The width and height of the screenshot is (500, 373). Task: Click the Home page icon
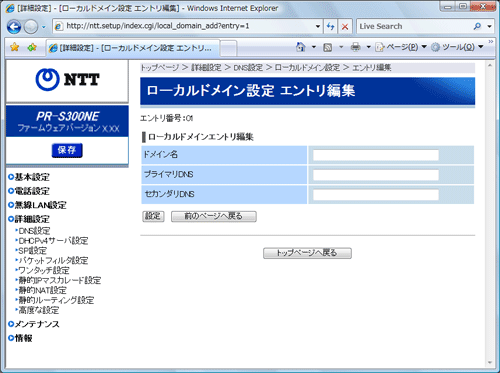(x=301, y=47)
